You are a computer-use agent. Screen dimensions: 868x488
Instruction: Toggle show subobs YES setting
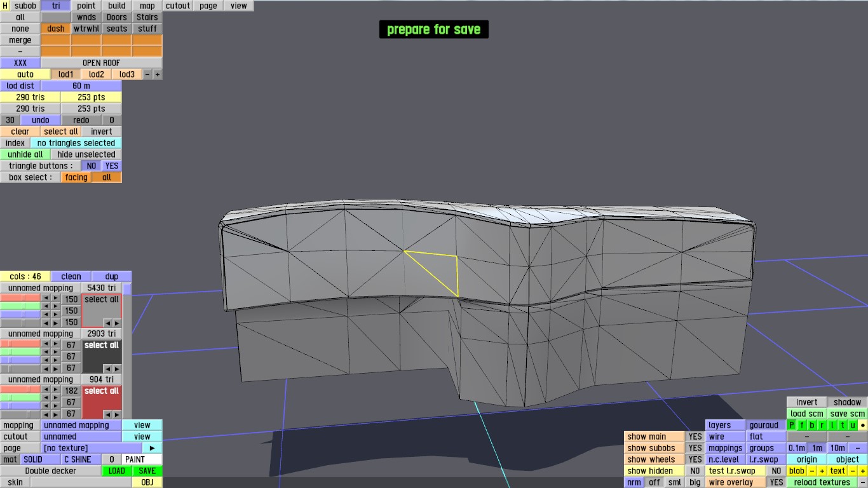point(695,448)
